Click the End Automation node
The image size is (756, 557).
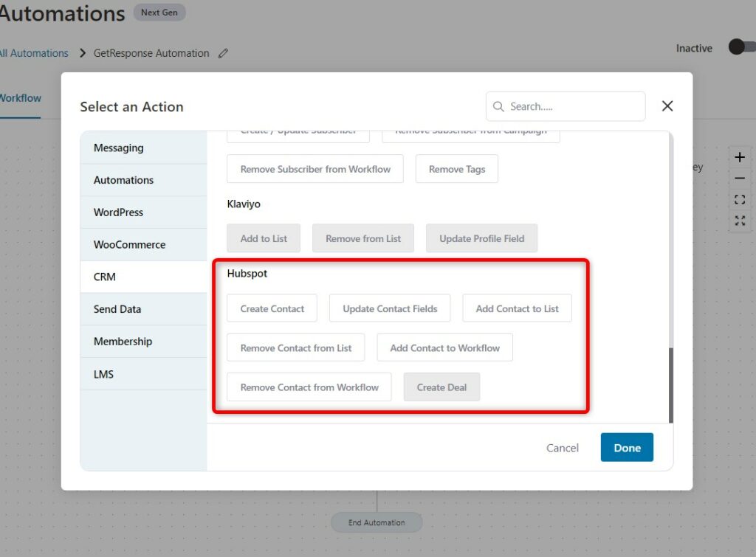(x=377, y=522)
